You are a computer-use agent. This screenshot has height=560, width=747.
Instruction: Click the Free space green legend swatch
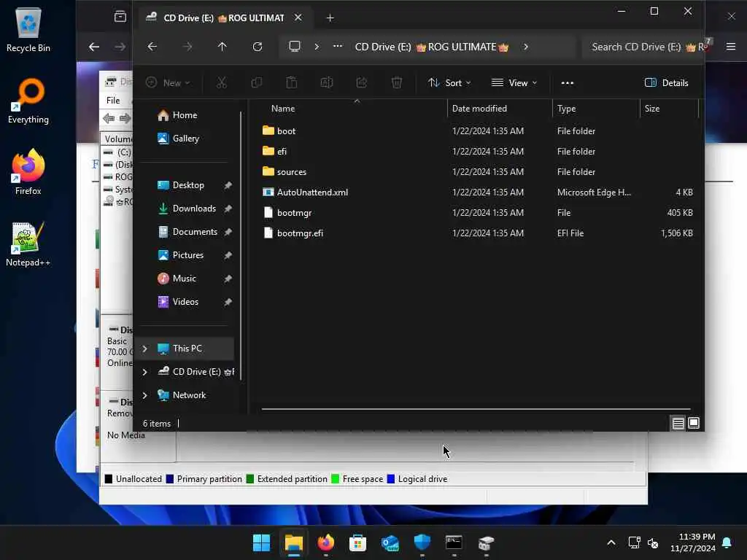click(335, 479)
